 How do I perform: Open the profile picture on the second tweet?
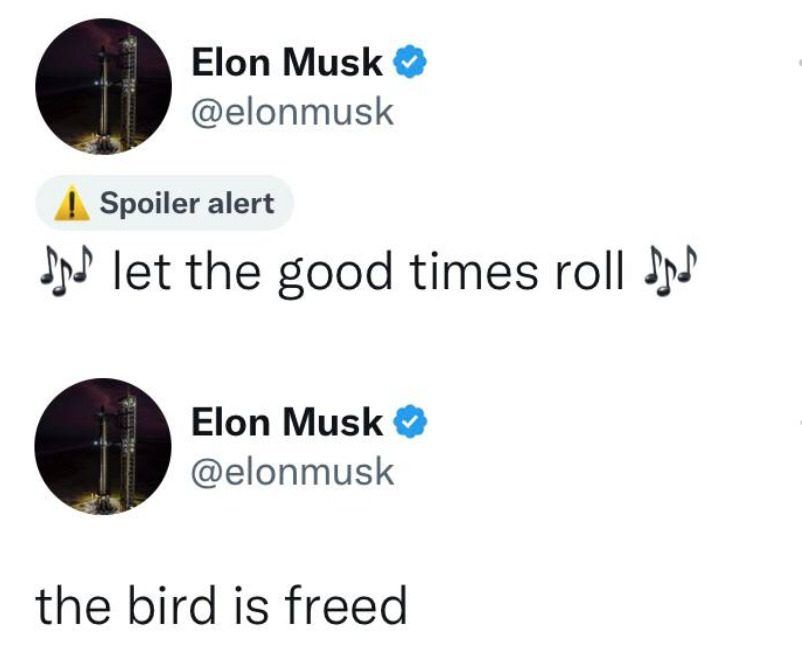[x=103, y=446]
